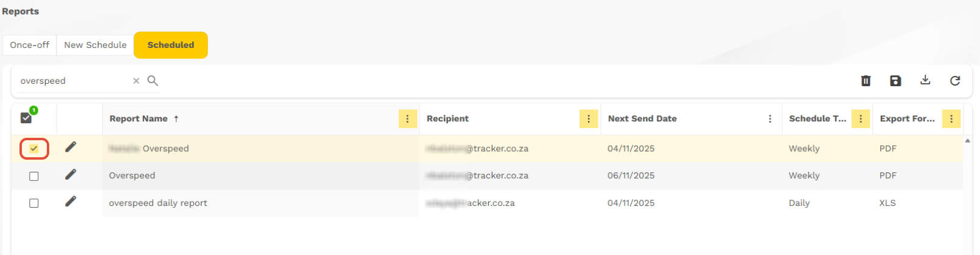Image resolution: width=980 pixels, height=255 pixels.
Task: Toggle the select-all header checkbox
Action: coord(26,118)
